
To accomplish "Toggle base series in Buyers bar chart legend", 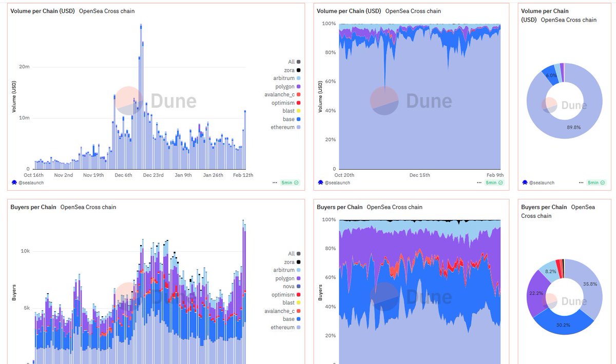I will click(x=292, y=319).
